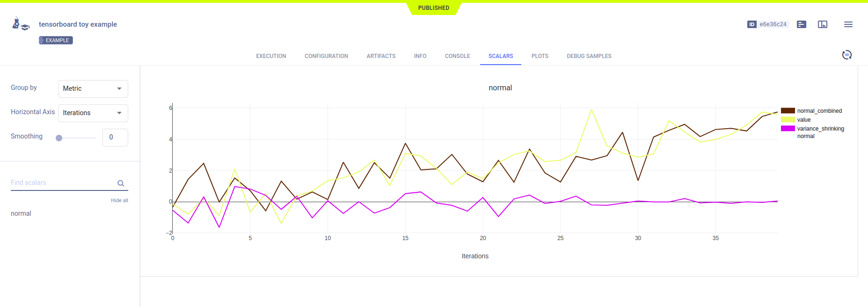Open the hamburger menu at top right
868x307 pixels.
tap(848, 24)
